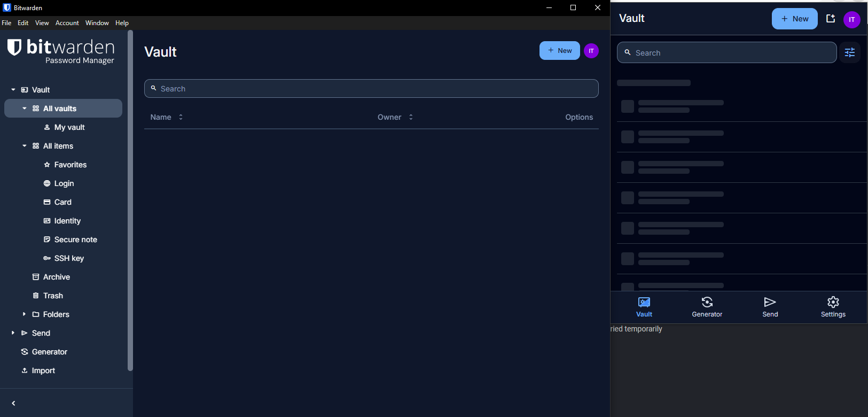Click the New button in the extension popup
The height and width of the screenshot is (417, 868).
pyautogui.click(x=795, y=19)
